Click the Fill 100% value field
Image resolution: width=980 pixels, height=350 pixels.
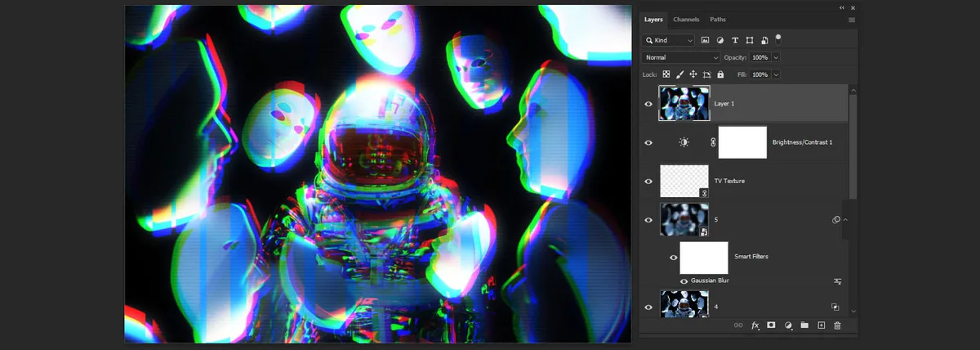759,74
